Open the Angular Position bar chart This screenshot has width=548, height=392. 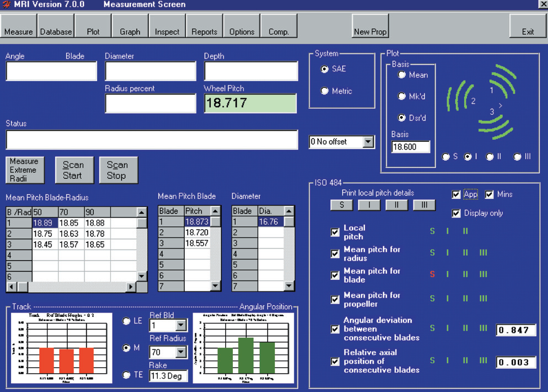(243, 348)
